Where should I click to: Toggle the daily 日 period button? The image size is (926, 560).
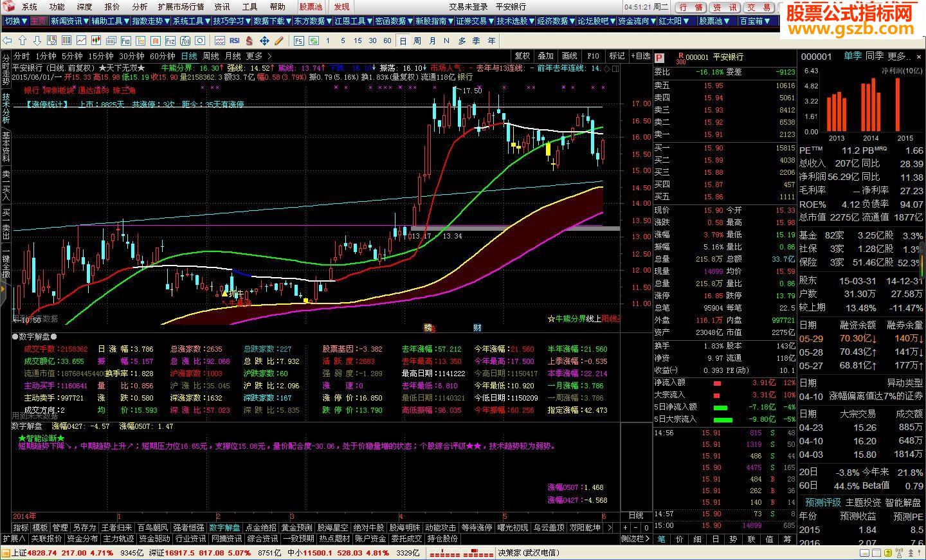point(403,41)
